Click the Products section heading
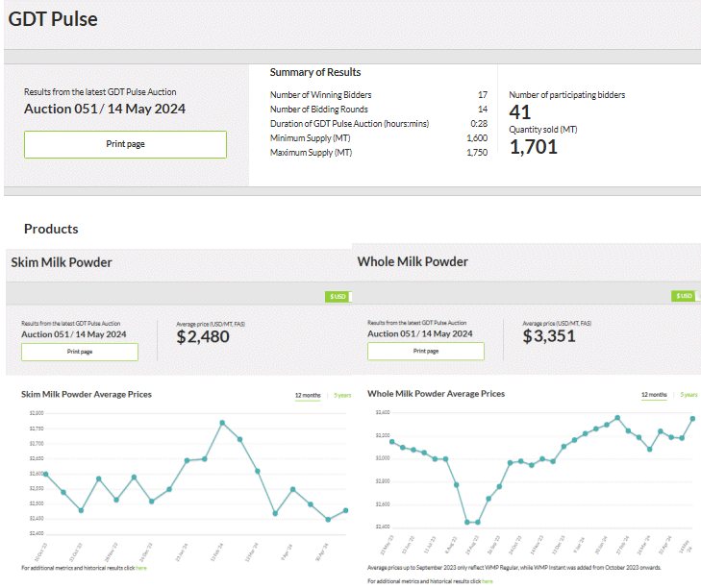The width and height of the screenshot is (701, 588). tap(51, 229)
